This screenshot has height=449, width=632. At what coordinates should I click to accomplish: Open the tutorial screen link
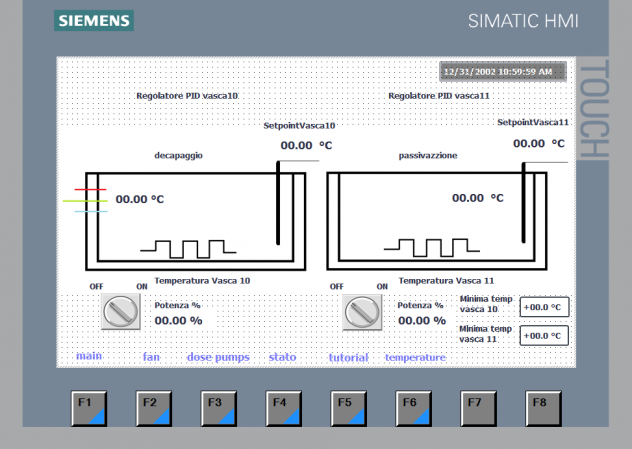pyautogui.click(x=348, y=358)
